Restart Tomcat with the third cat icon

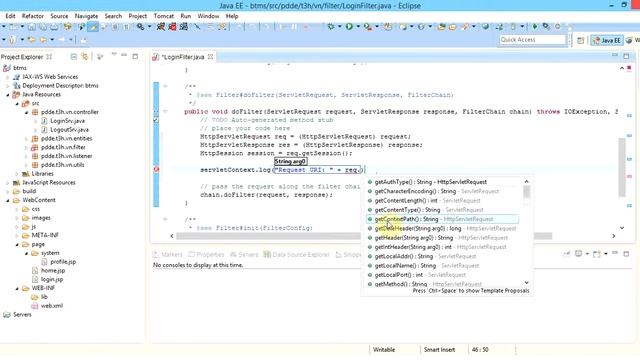[x=184, y=27]
